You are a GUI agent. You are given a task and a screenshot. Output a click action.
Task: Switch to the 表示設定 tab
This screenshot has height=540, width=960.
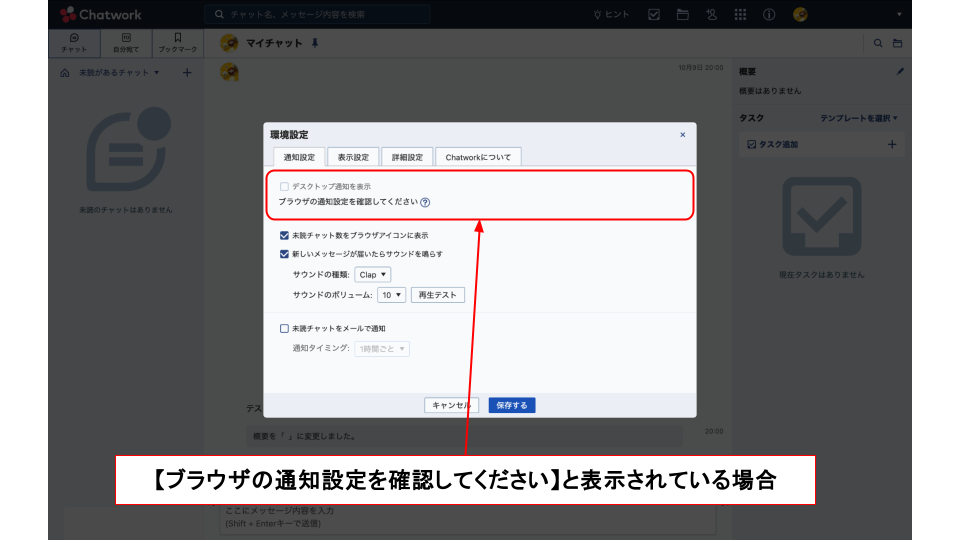point(353,157)
